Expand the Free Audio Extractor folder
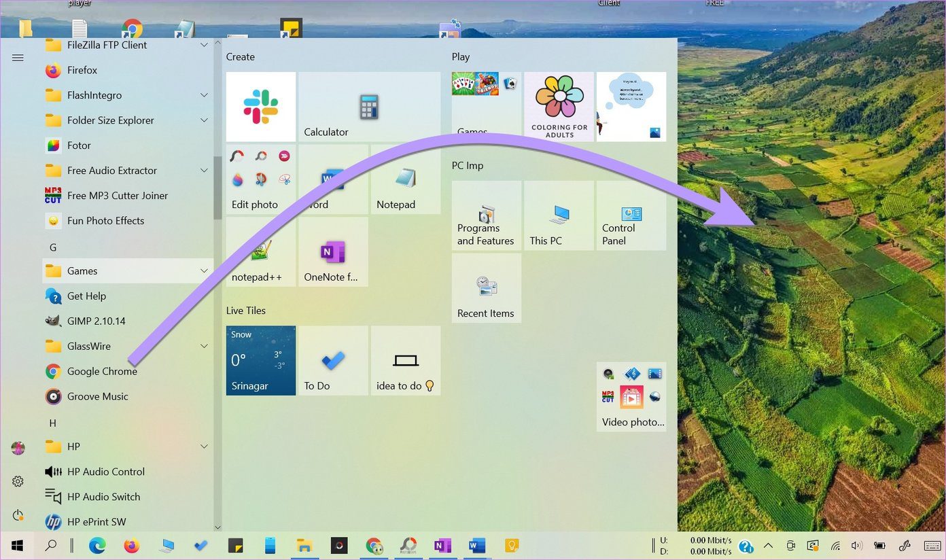Viewport: 946px width, 560px height. pos(204,171)
